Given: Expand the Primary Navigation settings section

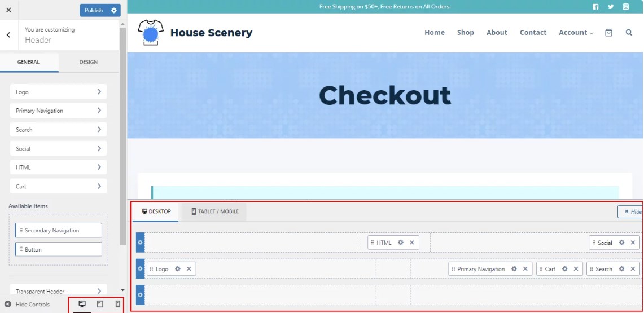Looking at the screenshot, I should (x=58, y=111).
